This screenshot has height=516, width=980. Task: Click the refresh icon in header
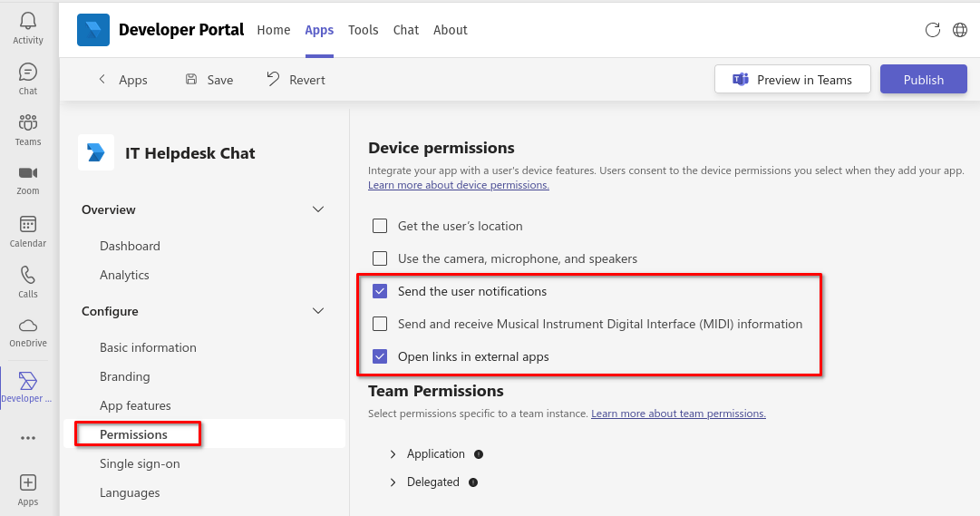[933, 30]
